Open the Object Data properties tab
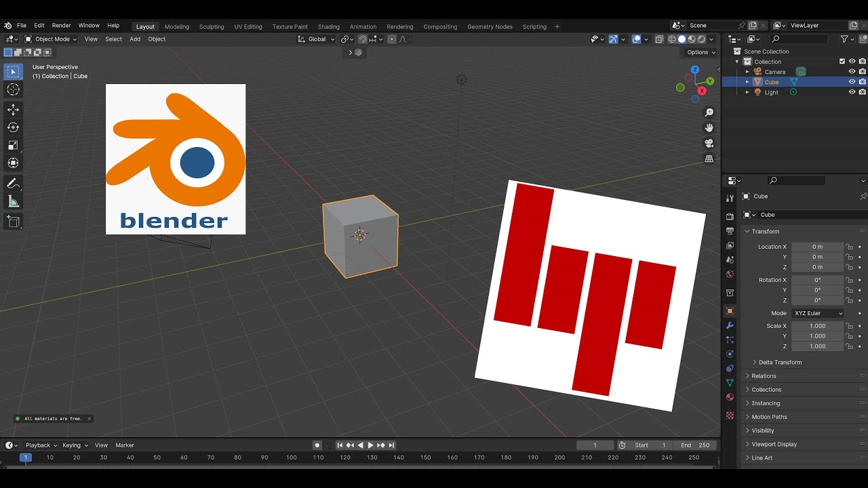This screenshot has height=488, width=868. coord(730,383)
